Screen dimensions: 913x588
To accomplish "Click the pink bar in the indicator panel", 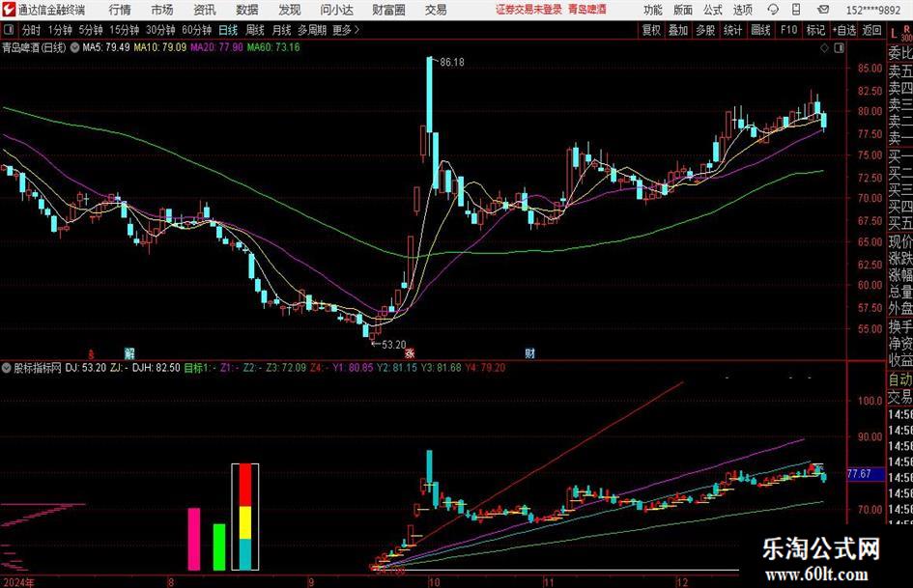I will point(194,539).
